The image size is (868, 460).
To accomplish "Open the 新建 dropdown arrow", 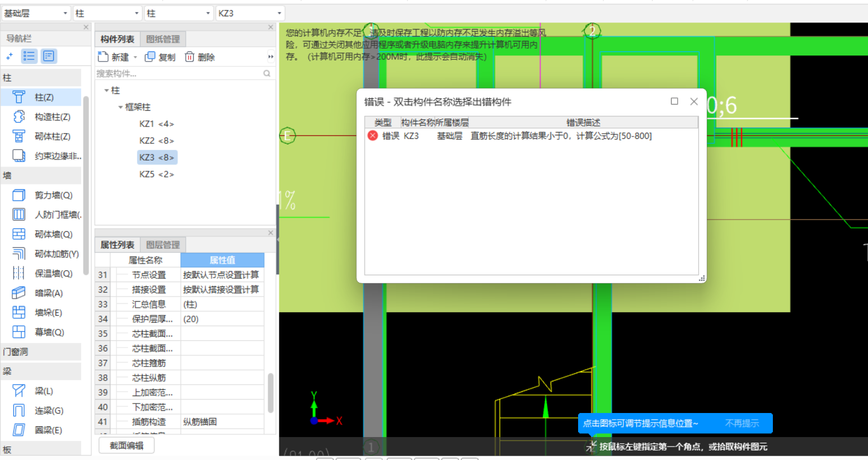I will (x=135, y=57).
